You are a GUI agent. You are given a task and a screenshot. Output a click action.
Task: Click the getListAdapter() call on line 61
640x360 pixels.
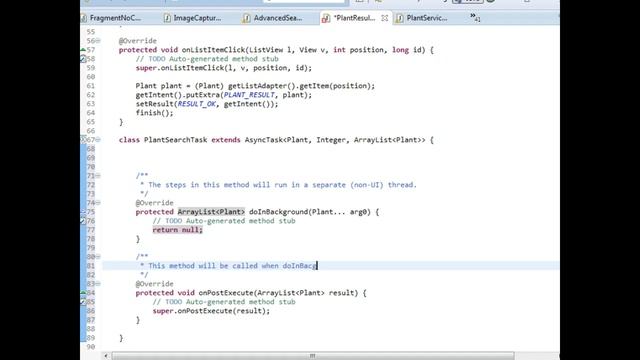click(261, 86)
